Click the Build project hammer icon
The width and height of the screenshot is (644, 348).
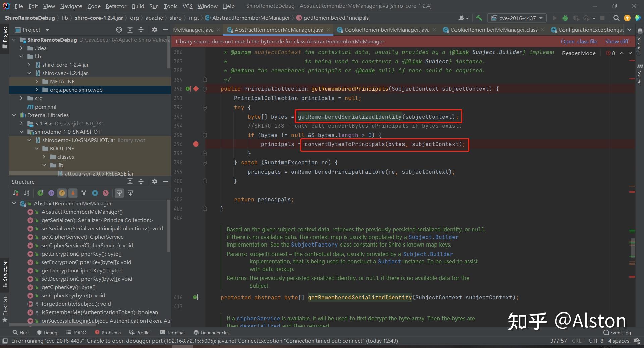[x=479, y=18]
